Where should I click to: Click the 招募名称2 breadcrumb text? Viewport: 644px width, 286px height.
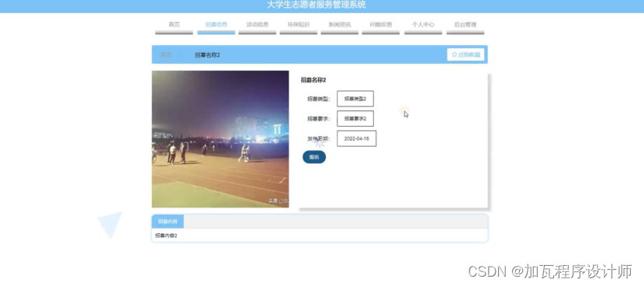pos(207,54)
